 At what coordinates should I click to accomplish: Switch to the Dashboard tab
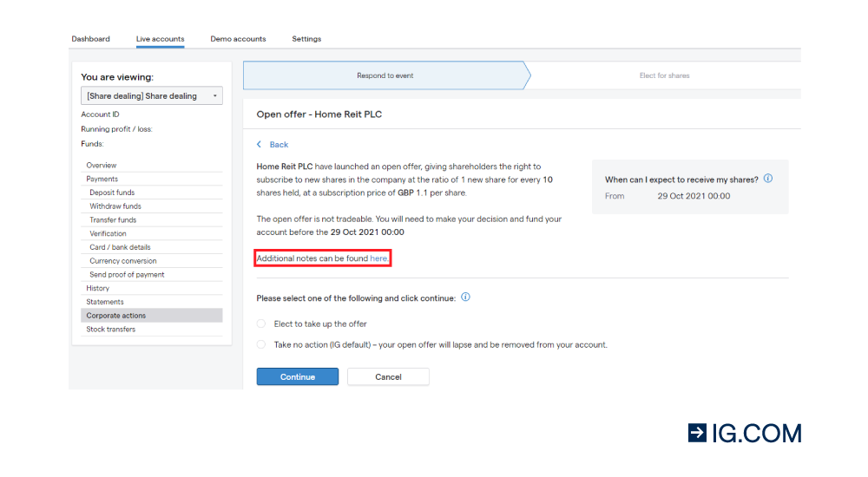click(91, 39)
